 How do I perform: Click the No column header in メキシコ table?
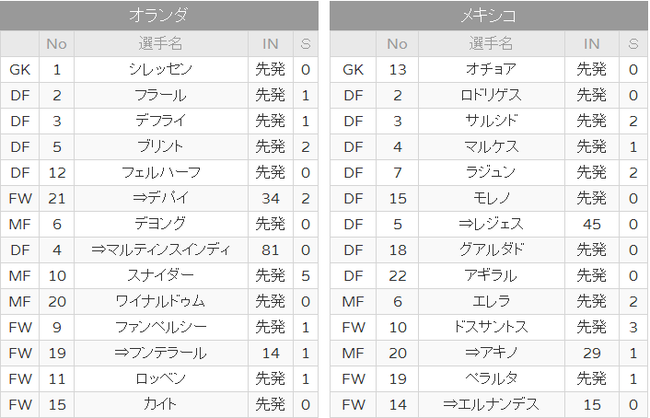point(397,44)
